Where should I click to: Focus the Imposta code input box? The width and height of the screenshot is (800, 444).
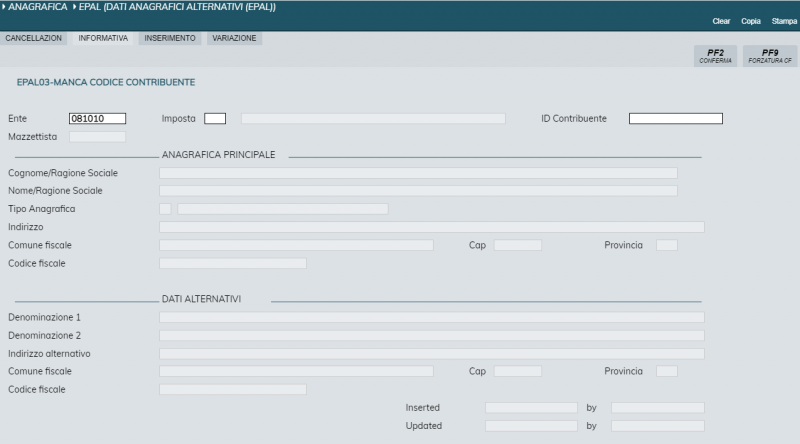[x=215, y=119]
